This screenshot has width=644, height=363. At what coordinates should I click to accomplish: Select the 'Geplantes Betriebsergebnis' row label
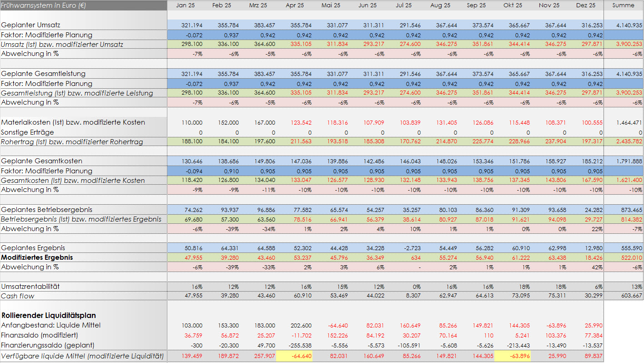[47, 210]
